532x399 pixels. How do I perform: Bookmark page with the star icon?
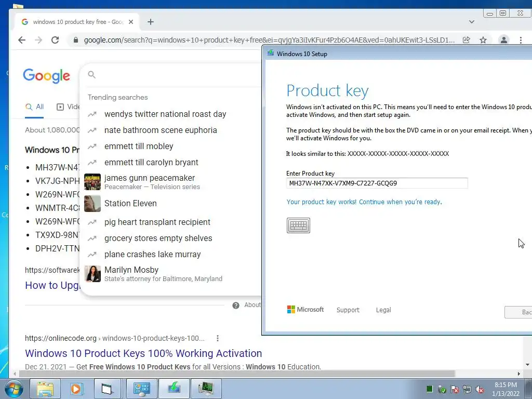click(x=483, y=40)
